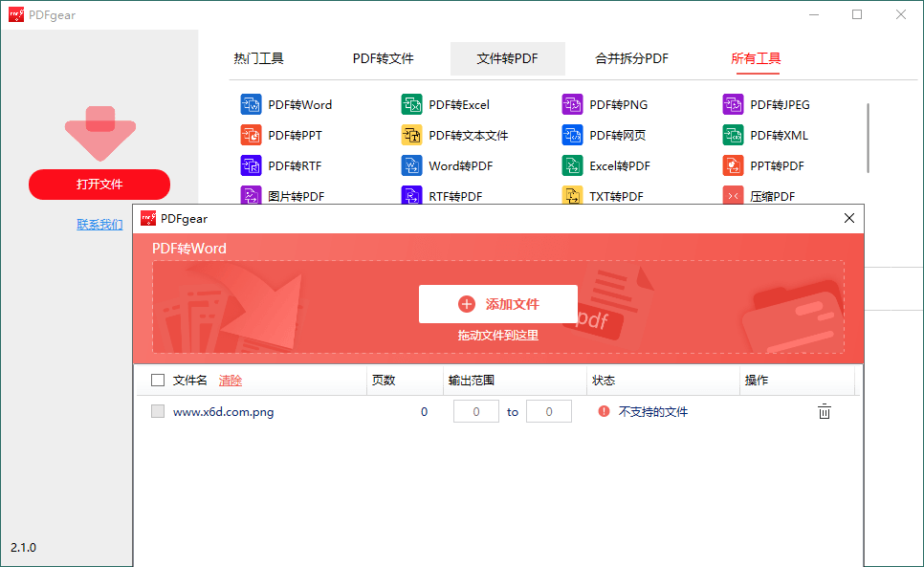
Task: Delete www.x6d.com.png using the trash icon
Action: (825, 411)
